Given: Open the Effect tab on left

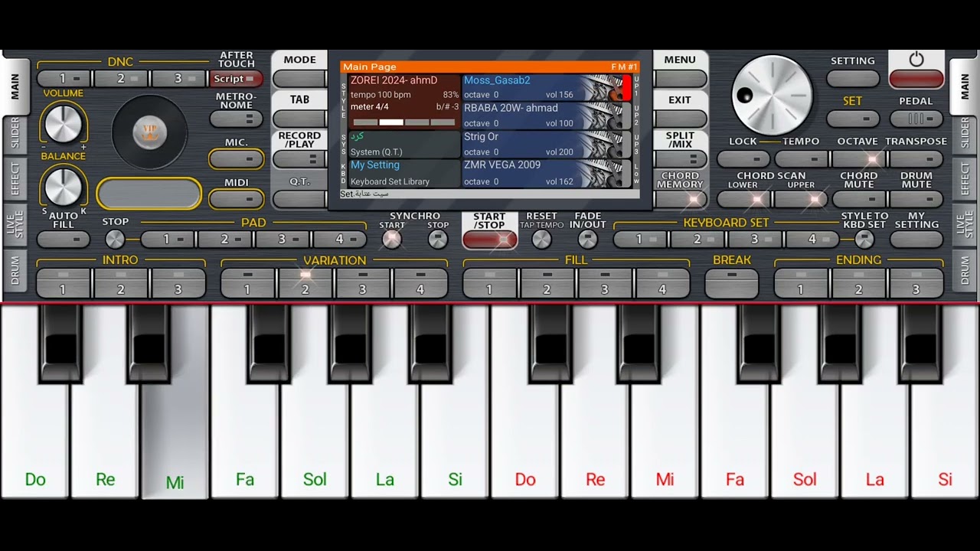Looking at the screenshot, I should [15, 180].
